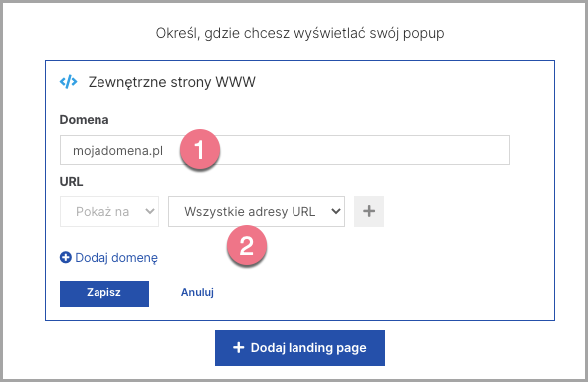588x382 pixels.
Task: Click the heading Określ, gdzie chcesz wyświetlać swój popup
Action: [x=300, y=33]
